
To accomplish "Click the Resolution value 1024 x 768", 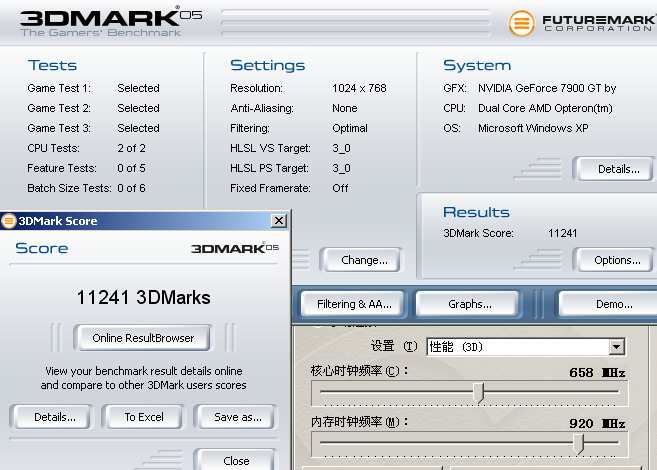I will tap(359, 88).
